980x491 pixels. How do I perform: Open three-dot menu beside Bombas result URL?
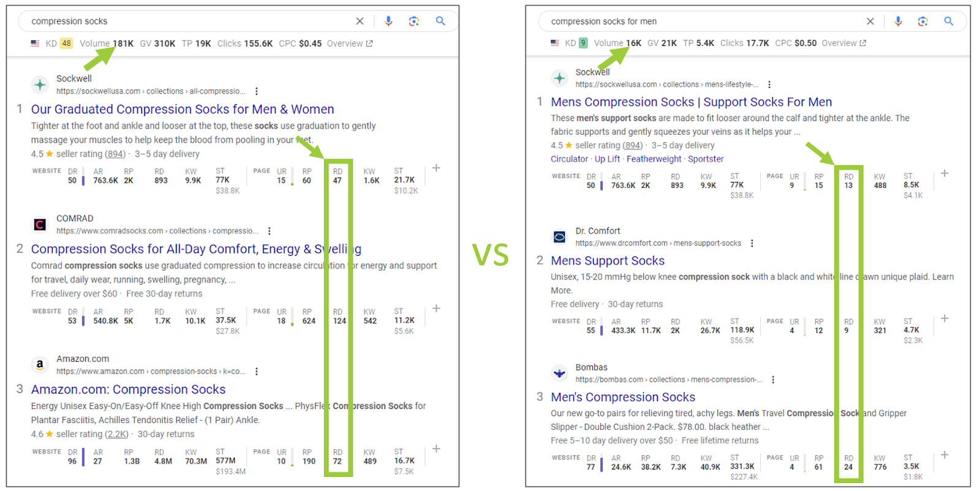(773, 380)
